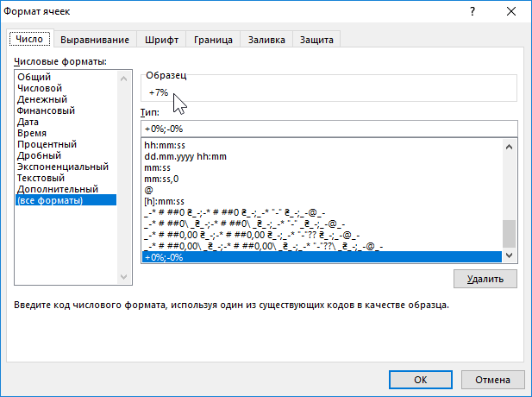Select Числовой number format
532x397 pixels.
click(66, 88)
